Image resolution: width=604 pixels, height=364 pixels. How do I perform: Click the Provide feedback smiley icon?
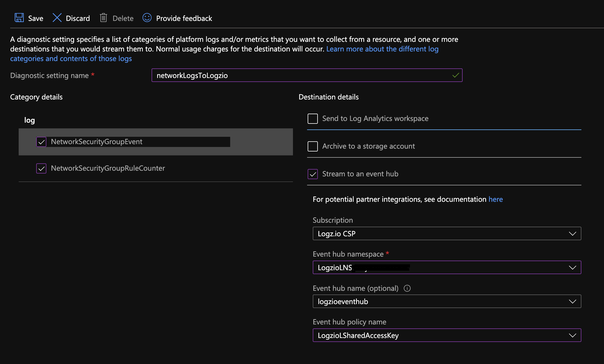tap(147, 18)
